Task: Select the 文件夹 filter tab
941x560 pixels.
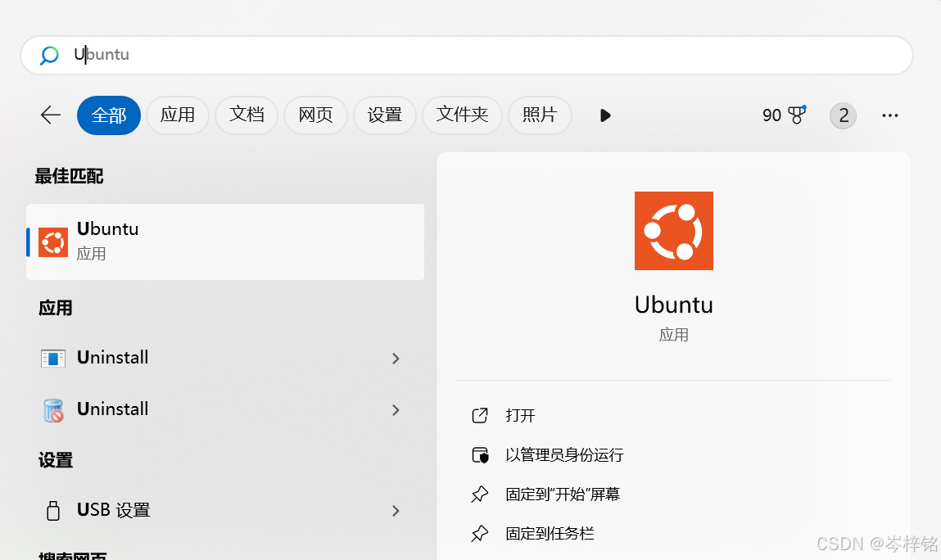Action: [x=462, y=115]
